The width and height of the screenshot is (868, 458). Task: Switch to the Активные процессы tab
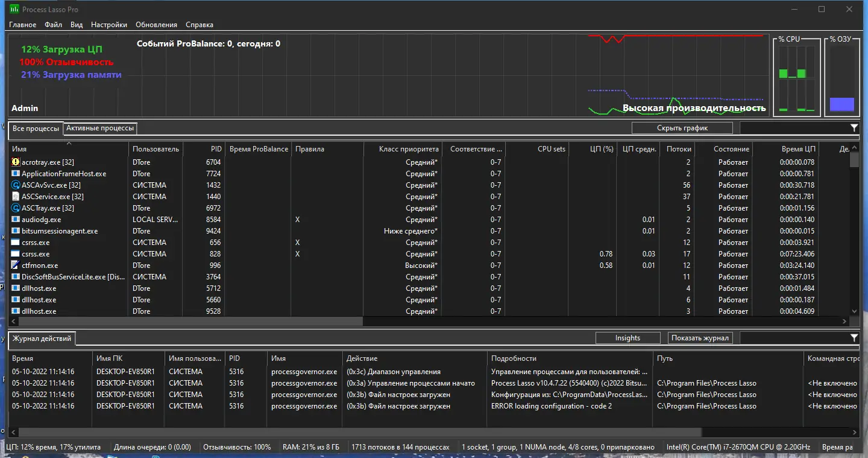click(100, 128)
